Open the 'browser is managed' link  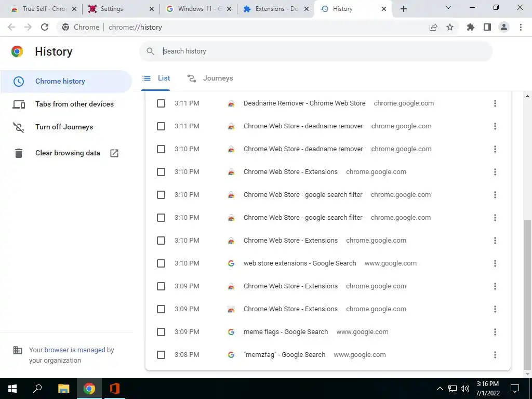[75, 350]
